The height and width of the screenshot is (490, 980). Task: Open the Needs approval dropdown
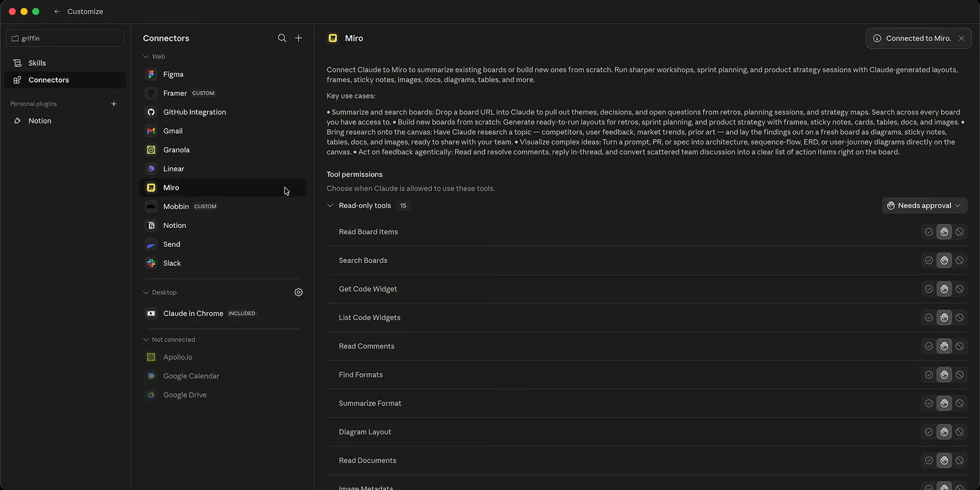pyautogui.click(x=924, y=206)
